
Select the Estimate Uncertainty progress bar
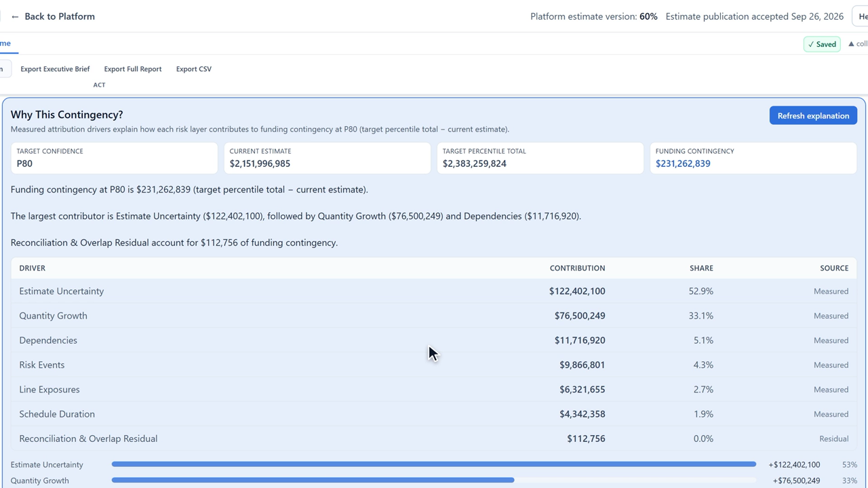[434, 464]
